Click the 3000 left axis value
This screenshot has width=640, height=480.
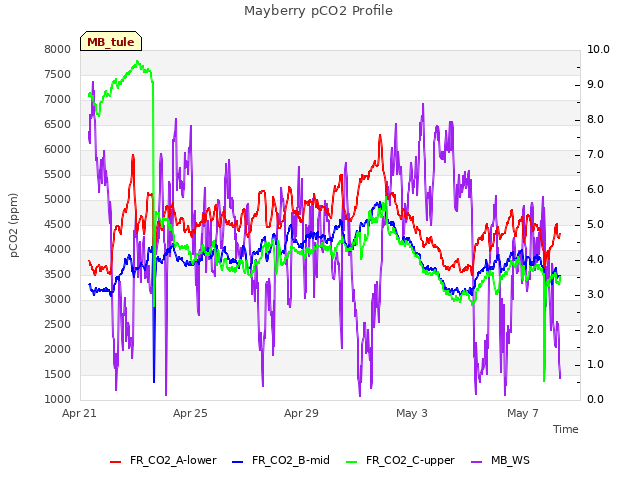pos(58,300)
